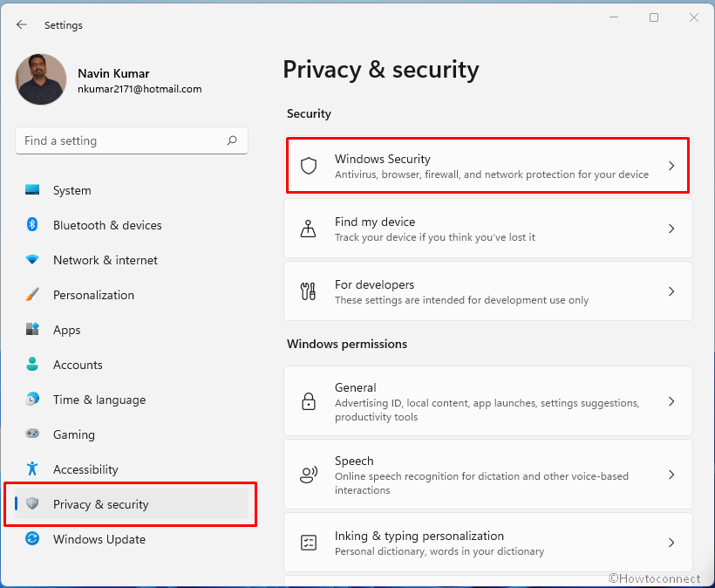Click the Network wifi icon

(32, 260)
